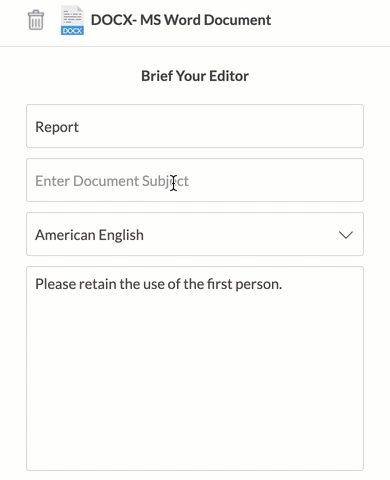Click the word Editor in section heading
This screenshot has width=390, height=480.
[229, 76]
